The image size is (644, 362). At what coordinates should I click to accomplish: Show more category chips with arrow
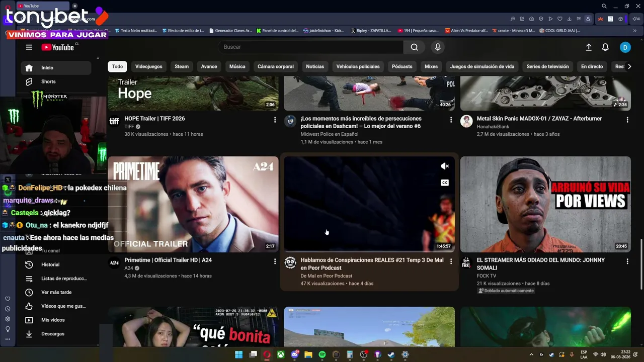(628, 66)
